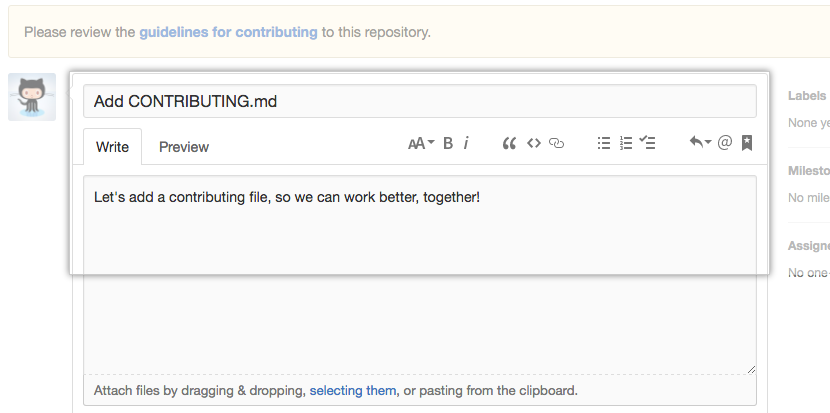Insert a bulleted list
This screenshot has height=413, width=830.
tap(604, 143)
